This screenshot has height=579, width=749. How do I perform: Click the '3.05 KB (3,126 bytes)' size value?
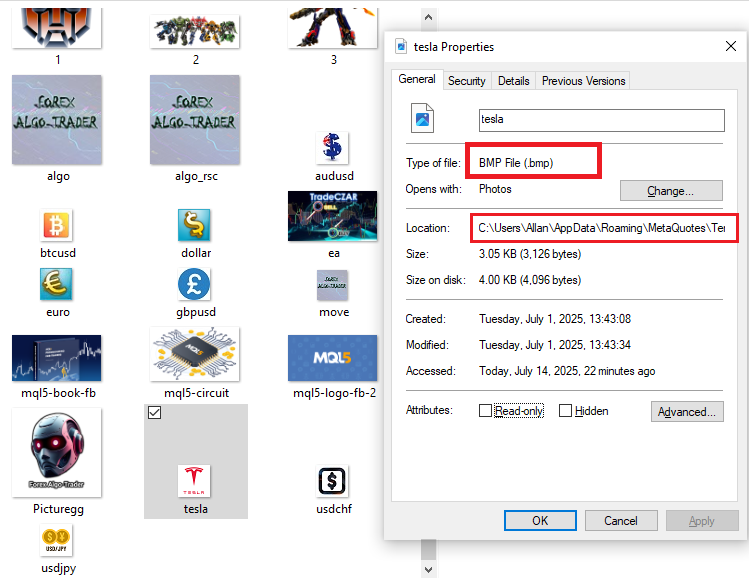[x=530, y=254]
